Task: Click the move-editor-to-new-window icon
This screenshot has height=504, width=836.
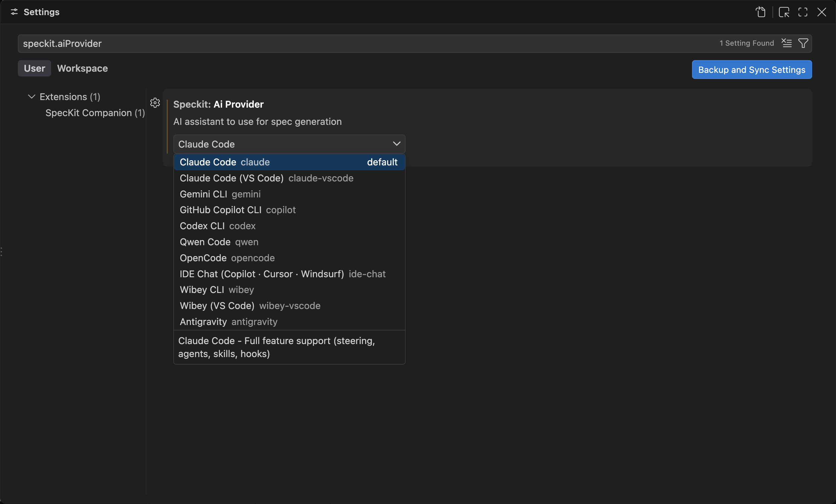Action: [x=784, y=12]
